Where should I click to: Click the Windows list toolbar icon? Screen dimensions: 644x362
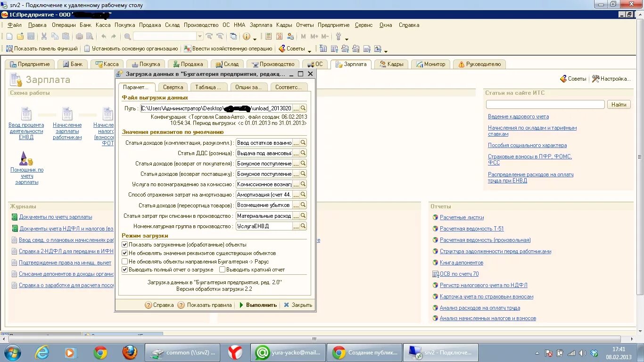pyautogui.click(x=233, y=36)
